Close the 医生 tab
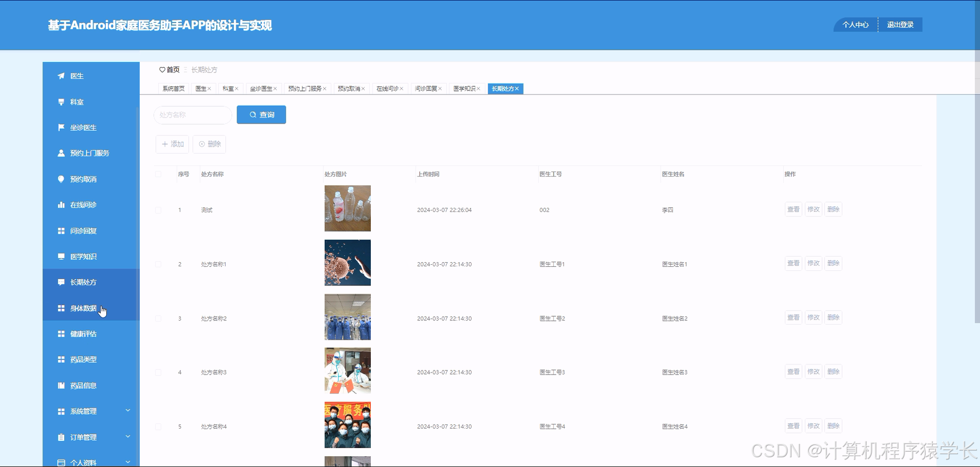The image size is (980, 467). point(209,89)
